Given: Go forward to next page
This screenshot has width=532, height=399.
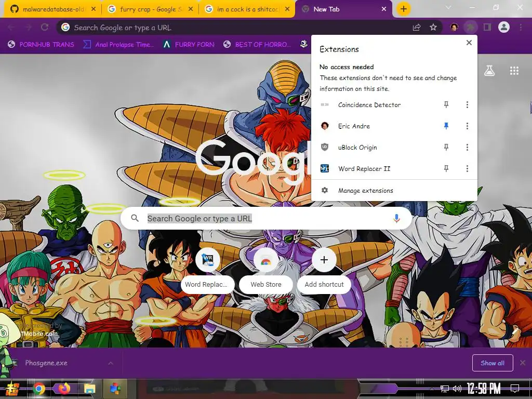Looking at the screenshot, I should coord(28,28).
